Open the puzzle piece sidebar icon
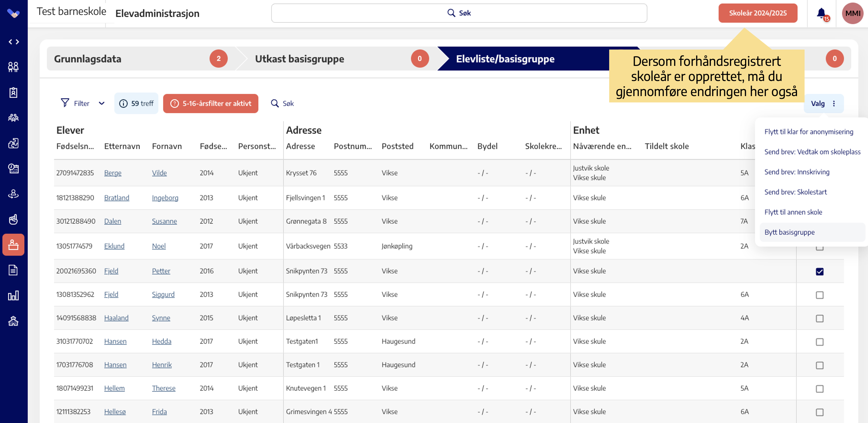This screenshot has height=423, width=868. 14,143
